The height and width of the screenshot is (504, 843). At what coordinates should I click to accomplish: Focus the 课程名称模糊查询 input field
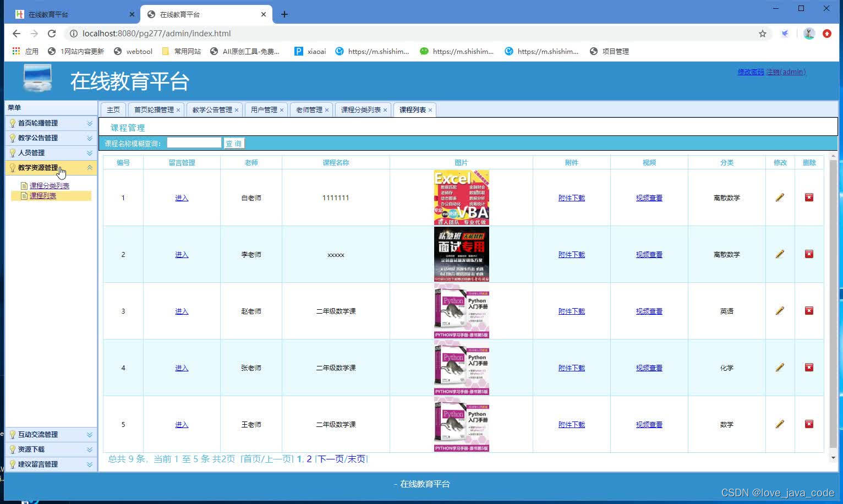click(x=194, y=143)
